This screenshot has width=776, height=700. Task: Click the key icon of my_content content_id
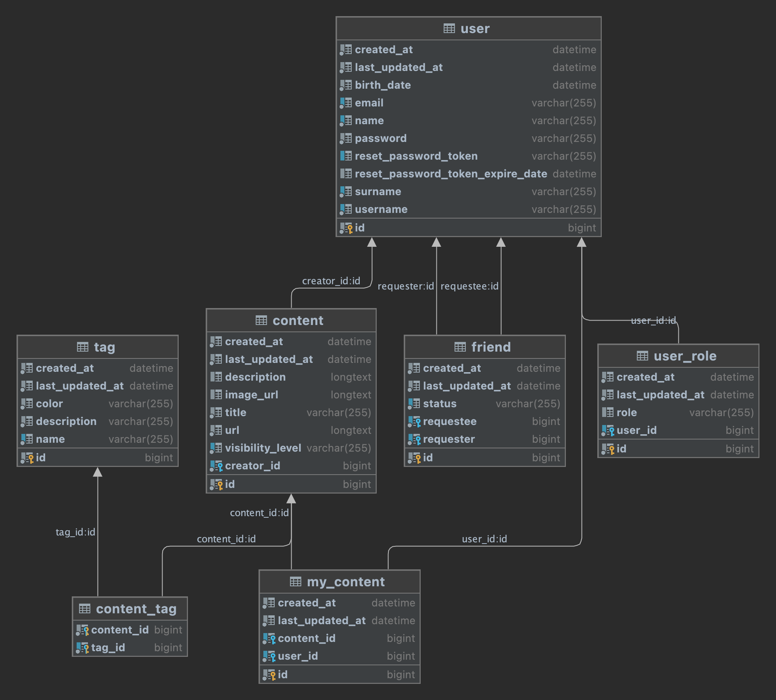click(269, 639)
